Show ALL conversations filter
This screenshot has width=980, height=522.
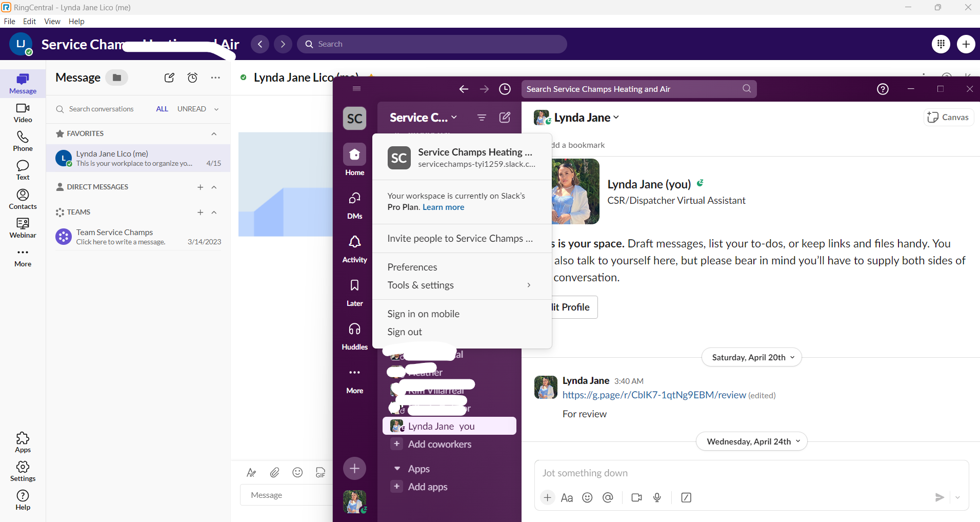162,109
